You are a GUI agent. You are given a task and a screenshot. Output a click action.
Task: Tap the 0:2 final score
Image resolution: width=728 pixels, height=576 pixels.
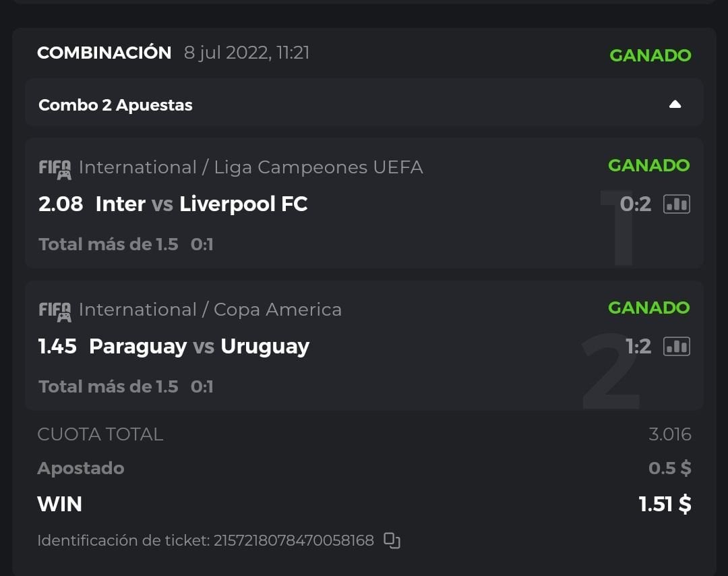click(x=635, y=204)
